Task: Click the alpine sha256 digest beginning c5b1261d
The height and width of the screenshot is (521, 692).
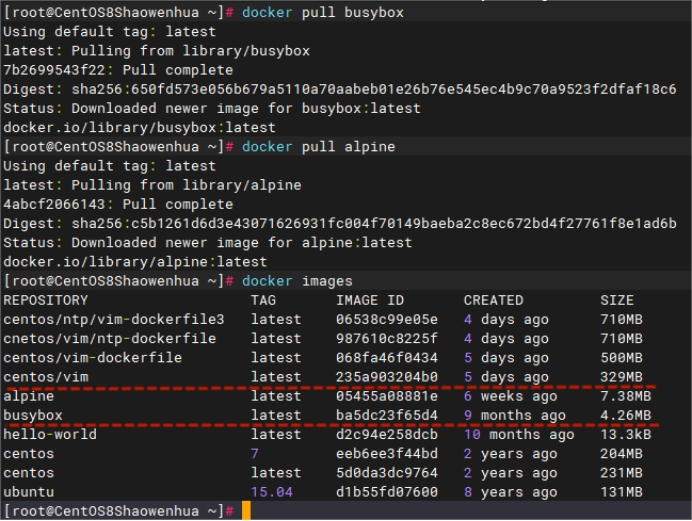Action: (x=403, y=223)
